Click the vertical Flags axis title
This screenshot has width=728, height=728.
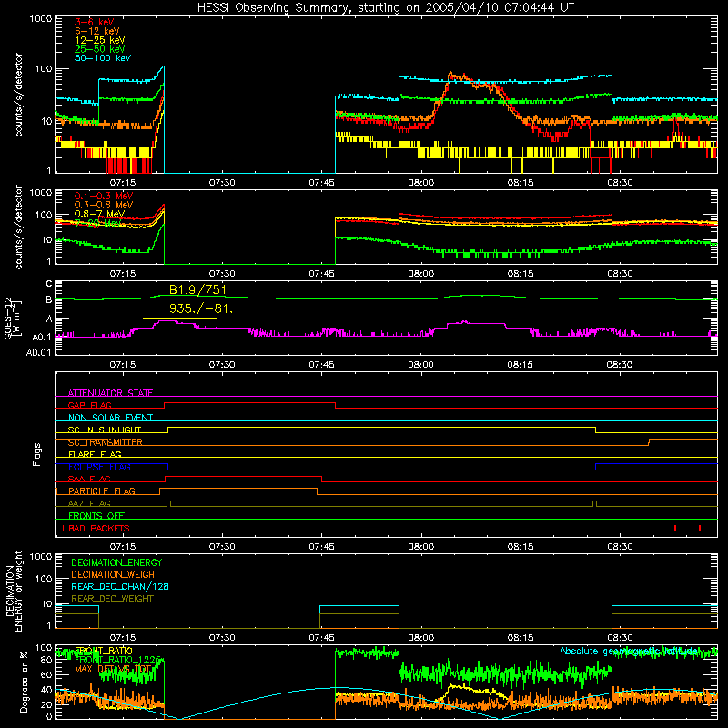(x=37, y=454)
